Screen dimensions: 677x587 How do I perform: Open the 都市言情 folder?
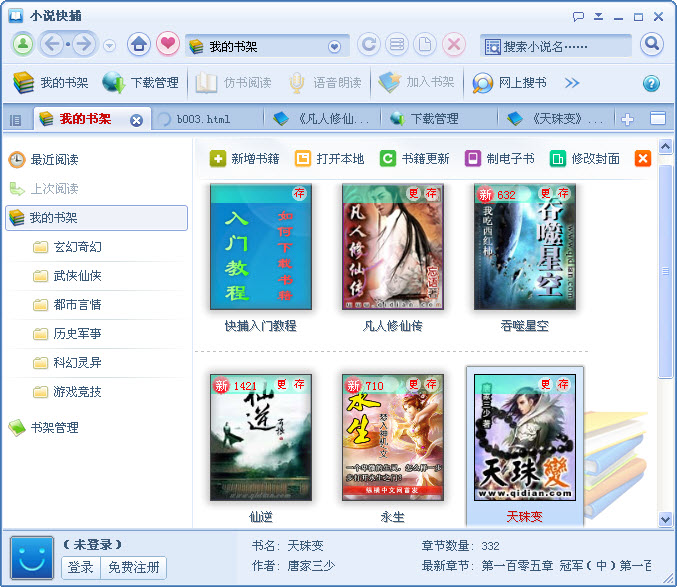(67, 305)
